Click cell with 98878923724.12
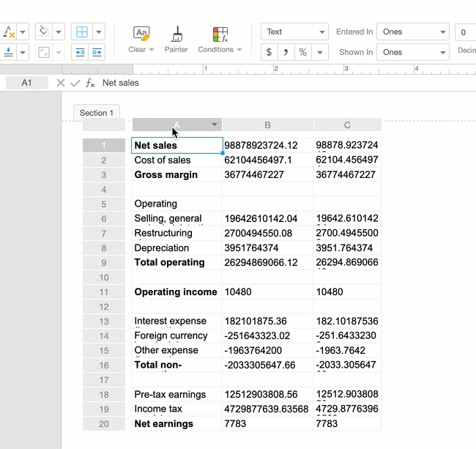The width and height of the screenshot is (476, 449). [x=268, y=146]
